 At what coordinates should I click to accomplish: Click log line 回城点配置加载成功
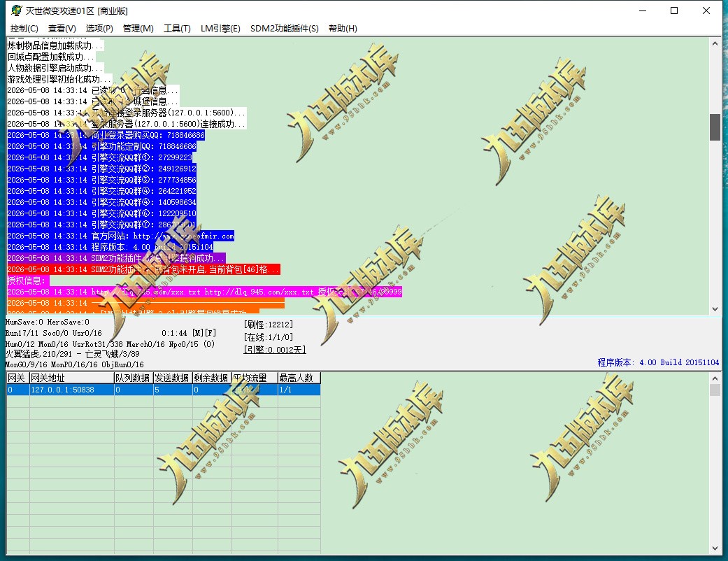pos(51,57)
